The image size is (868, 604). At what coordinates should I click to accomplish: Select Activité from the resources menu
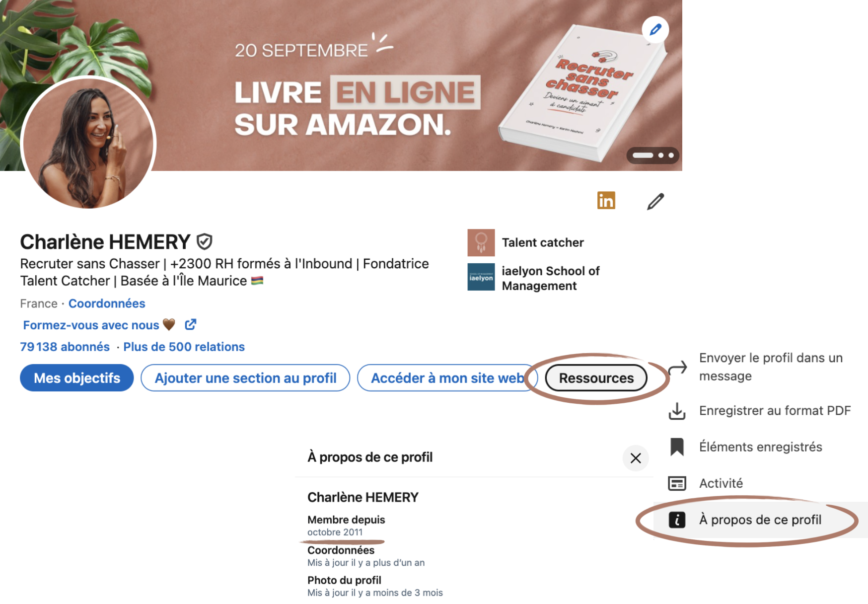point(721,483)
